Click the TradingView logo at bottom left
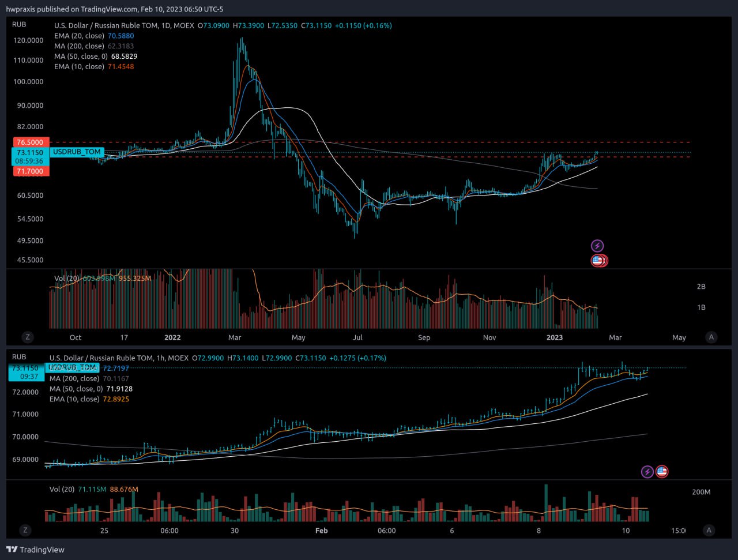Viewport: 738px width, 560px height. coord(35,550)
